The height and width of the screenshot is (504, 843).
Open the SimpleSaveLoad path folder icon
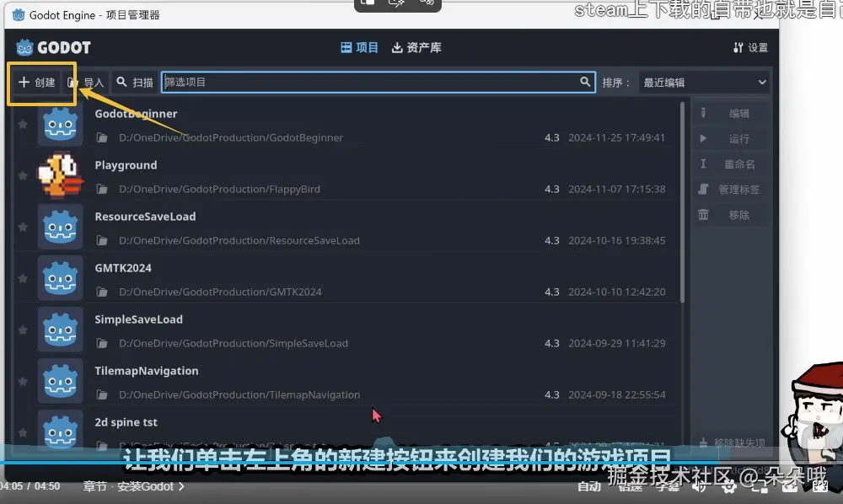pos(102,343)
